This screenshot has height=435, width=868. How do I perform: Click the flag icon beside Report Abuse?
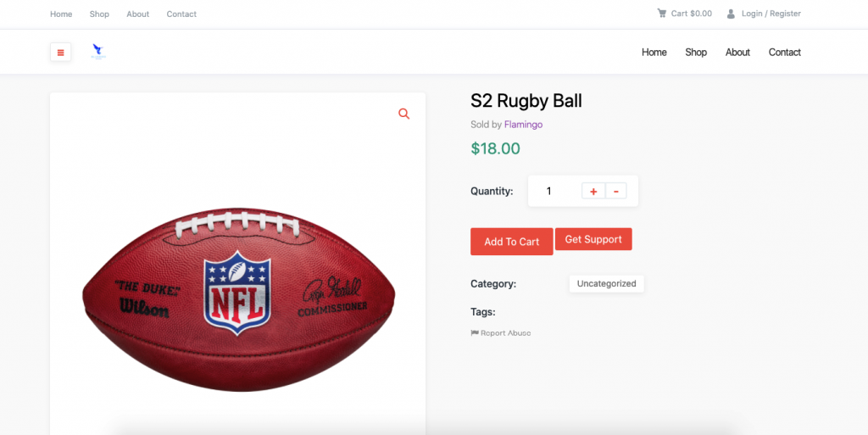[475, 333]
